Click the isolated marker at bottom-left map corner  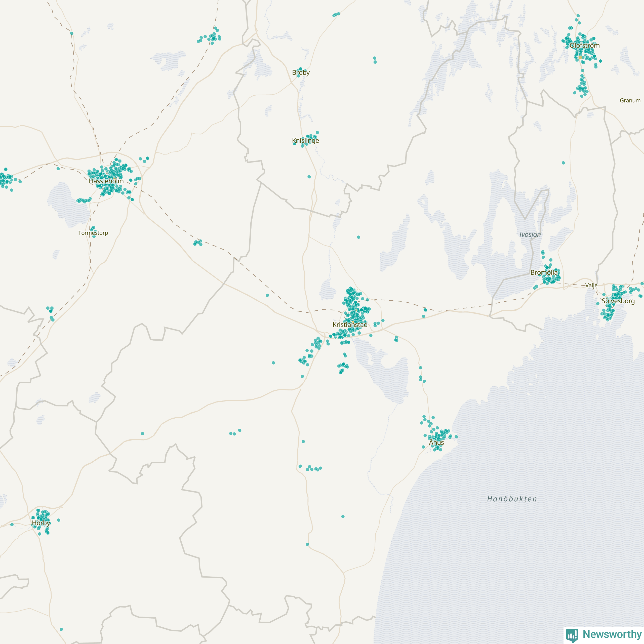pyautogui.click(x=61, y=629)
